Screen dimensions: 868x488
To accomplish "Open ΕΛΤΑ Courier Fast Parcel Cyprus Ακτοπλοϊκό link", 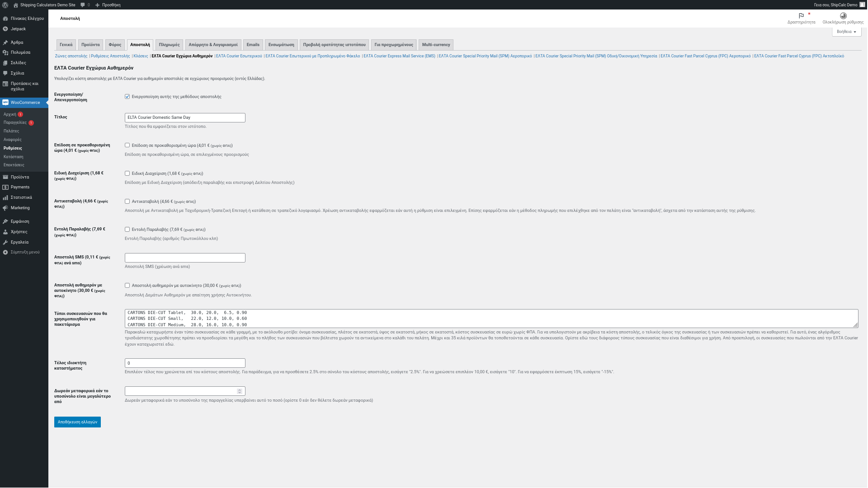I will 799,56.
